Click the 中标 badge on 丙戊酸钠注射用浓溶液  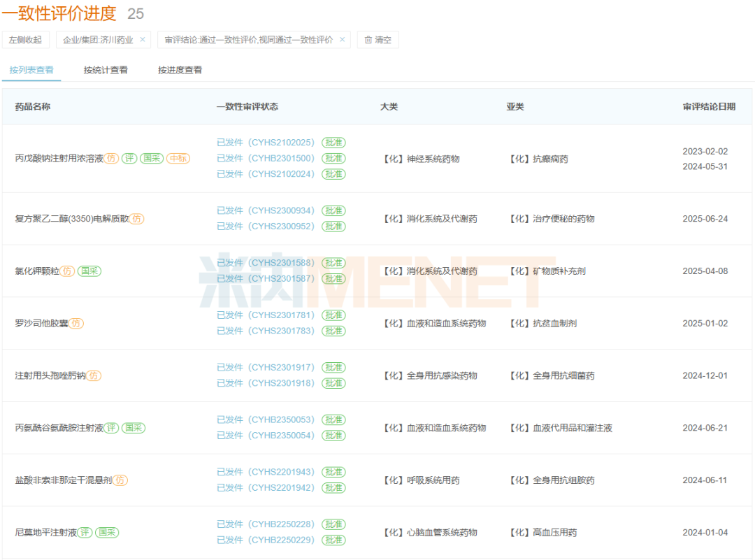[178, 159]
